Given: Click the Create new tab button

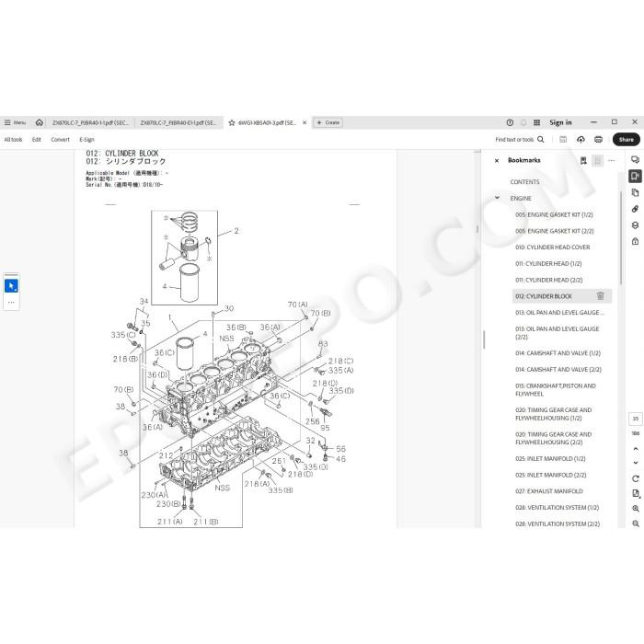Looking at the screenshot, I should point(328,122).
